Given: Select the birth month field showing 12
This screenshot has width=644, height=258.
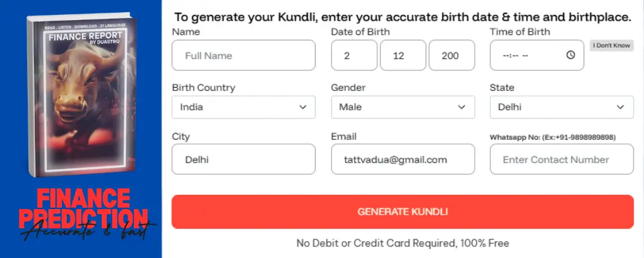Looking at the screenshot, I should pos(402,55).
